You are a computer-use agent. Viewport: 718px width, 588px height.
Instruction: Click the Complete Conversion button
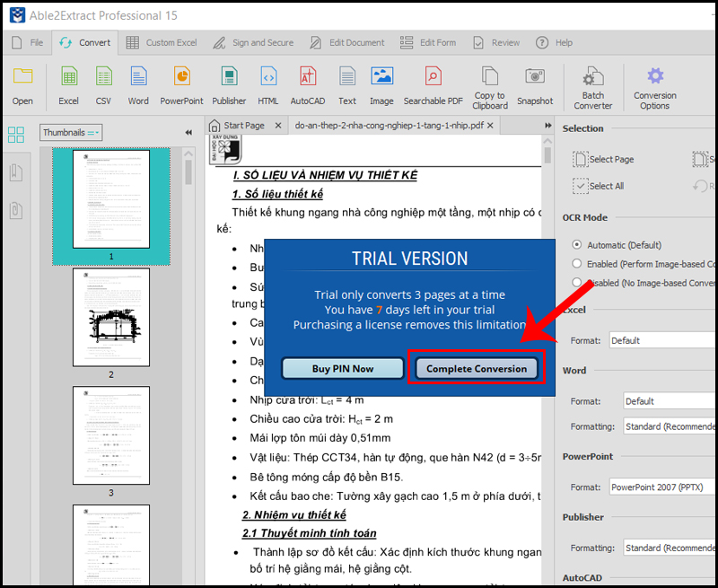(x=478, y=368)
